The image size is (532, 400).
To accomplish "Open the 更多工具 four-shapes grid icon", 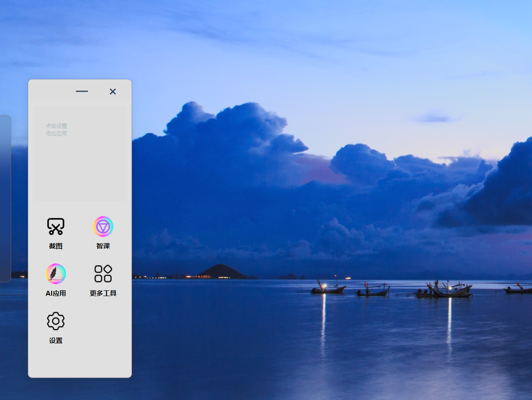I will click(x=103, y=274).
